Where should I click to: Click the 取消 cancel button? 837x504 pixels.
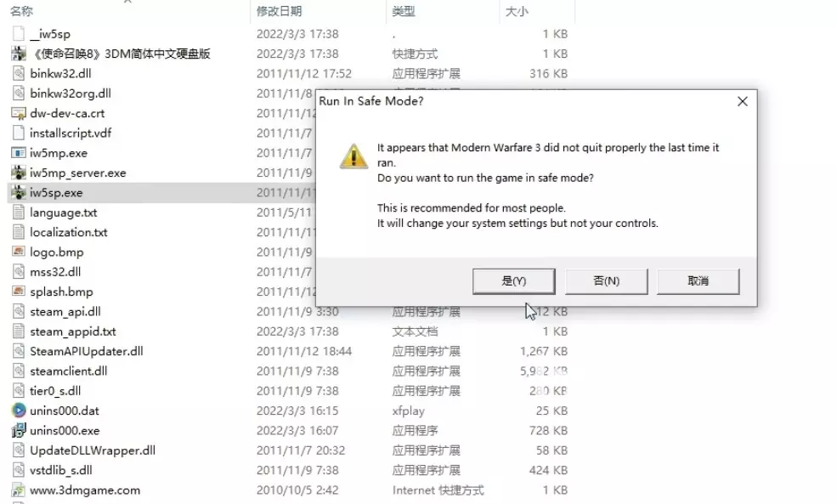tap(698, 281)
